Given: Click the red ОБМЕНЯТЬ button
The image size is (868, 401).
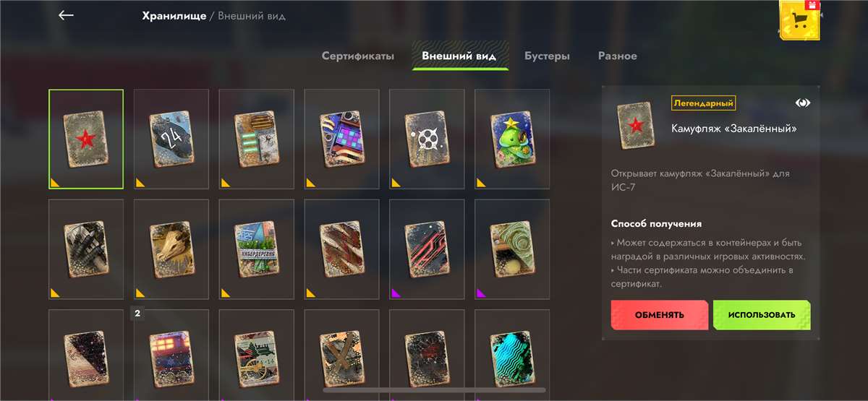Looking at the screenshot, I should pyautogui.click(x=660, y=315).
